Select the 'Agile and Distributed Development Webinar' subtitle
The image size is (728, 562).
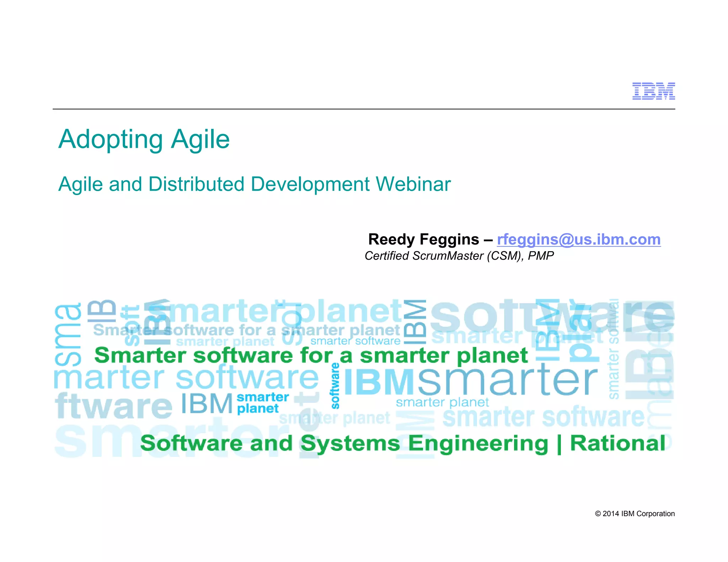coord(254,184)
